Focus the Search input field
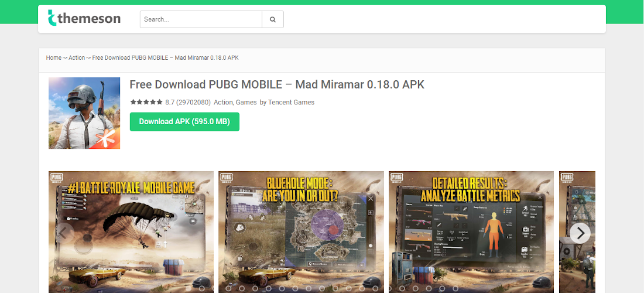 click(201, 19)
